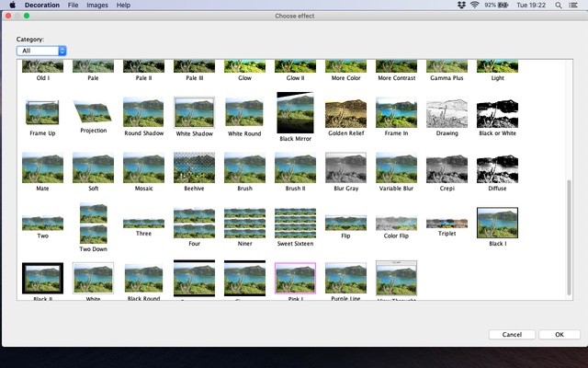588x368 pixels.
Task: Select the Old I effect
Action: click(42, 66)
